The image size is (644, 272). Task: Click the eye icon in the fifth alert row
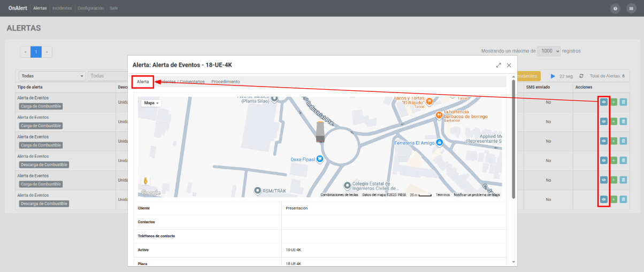coord(603,180)
